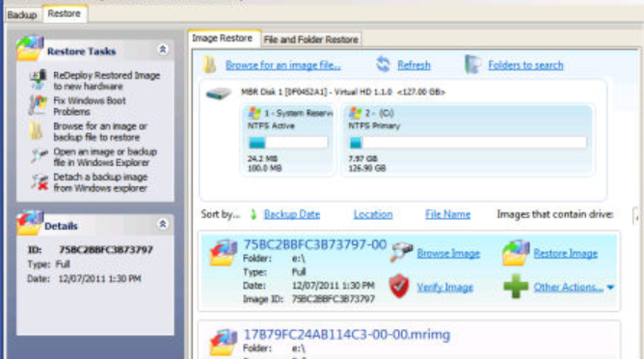Viewport: 644px width, 359px height.
Task: Click the MBR Disk 1 Virtual HD label
Action: (x=343, y=92)
